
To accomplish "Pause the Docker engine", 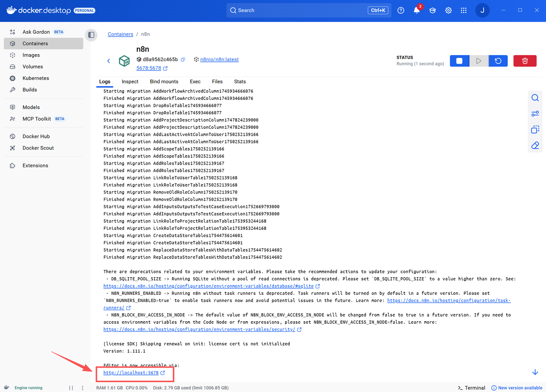I will tap(71, 388).
